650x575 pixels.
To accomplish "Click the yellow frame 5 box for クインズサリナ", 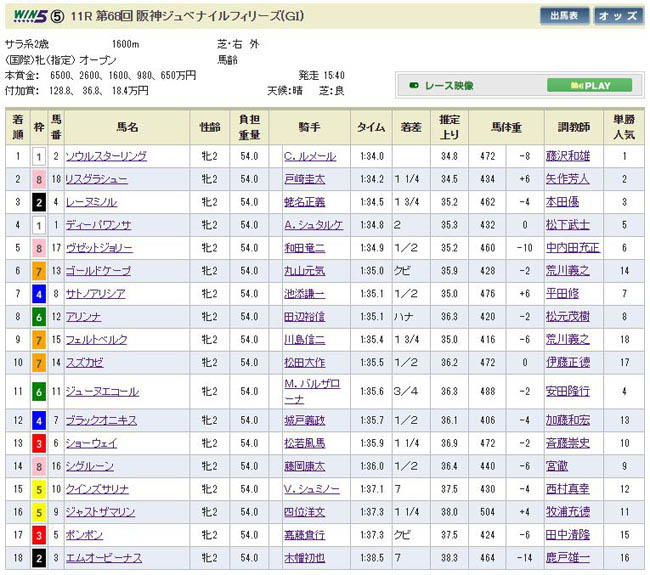I will click(38, 489).
